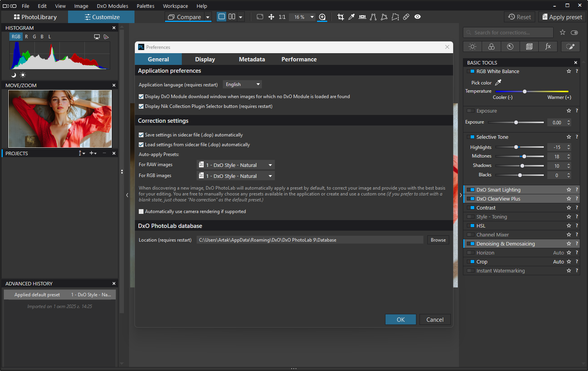Switch to the Performance tab
Viewport: 588px width, 371px height.
coord(299,59)
